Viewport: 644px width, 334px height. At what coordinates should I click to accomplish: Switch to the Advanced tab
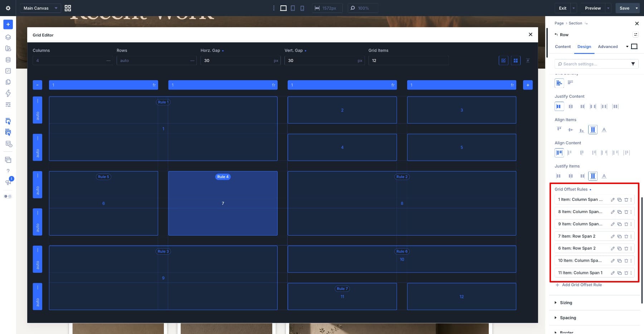click(608, 47)
